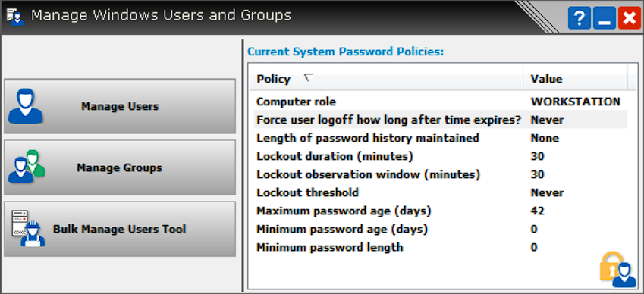Click the worker icon on Bulk Manage Users Tool
Image resolution: width=644 pixels, height=294 pixels.
pyautogui.click(x=28, y=228)
